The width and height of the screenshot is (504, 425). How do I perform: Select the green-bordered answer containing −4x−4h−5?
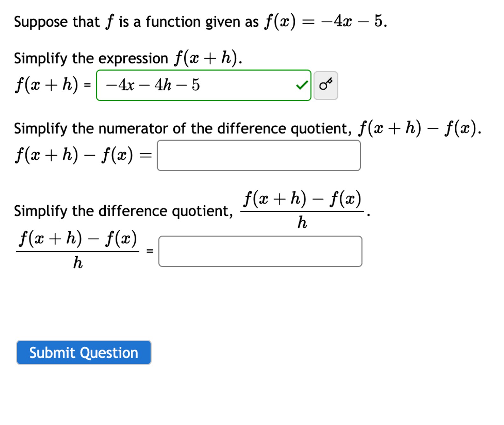coord(200,85)
